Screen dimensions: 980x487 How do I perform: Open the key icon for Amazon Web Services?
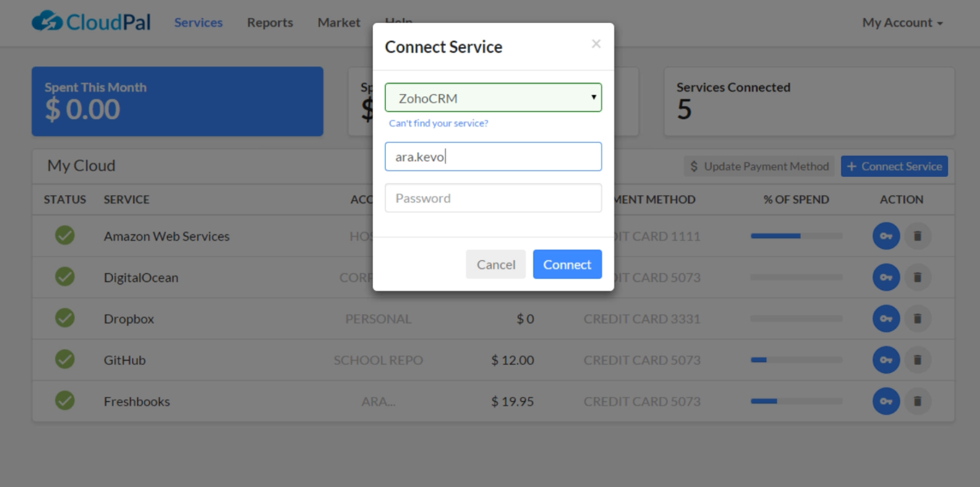coord(886,236)
